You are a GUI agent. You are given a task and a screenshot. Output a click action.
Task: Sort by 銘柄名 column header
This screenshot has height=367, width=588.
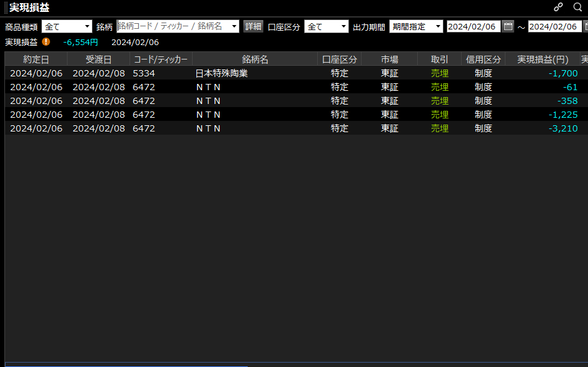255,59
